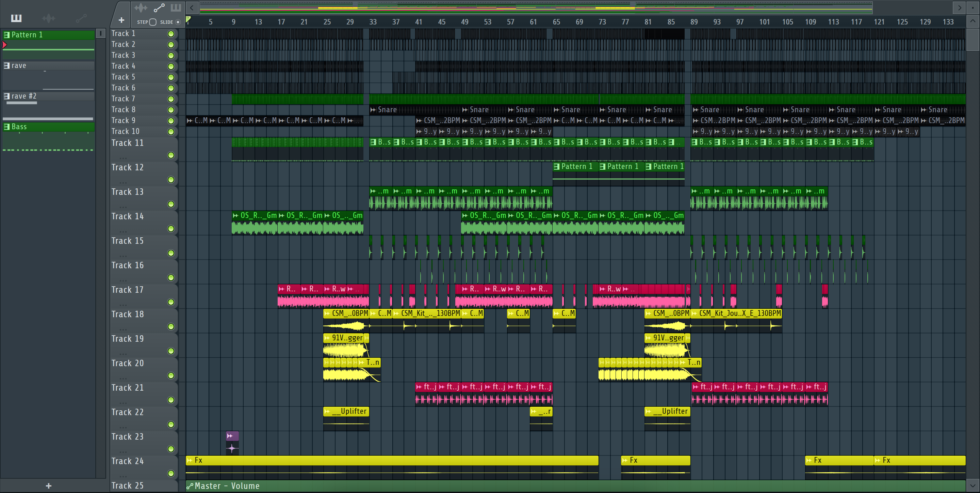The image size is (980, 493).
Task: Show patterns in the picker panel
Action: click(16, 18)
